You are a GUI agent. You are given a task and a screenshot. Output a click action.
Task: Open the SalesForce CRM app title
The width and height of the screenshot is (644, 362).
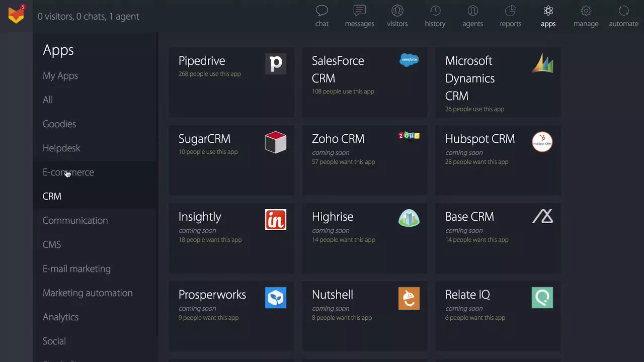(338, 69)
